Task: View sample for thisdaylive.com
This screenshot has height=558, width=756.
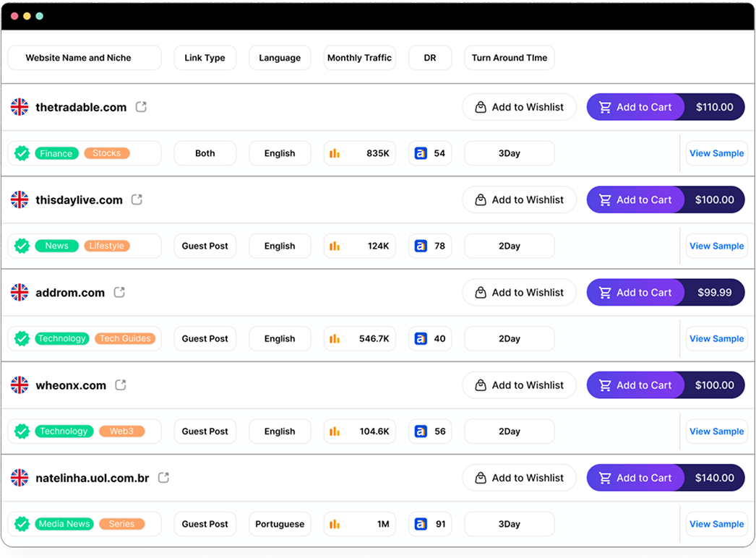Action: coord(716,246)
